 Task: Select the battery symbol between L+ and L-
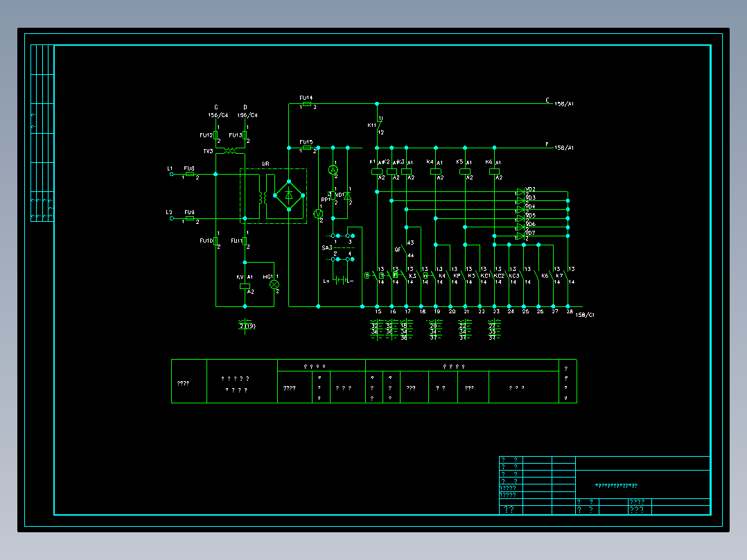pyautogui.click(x=340, y=280)
